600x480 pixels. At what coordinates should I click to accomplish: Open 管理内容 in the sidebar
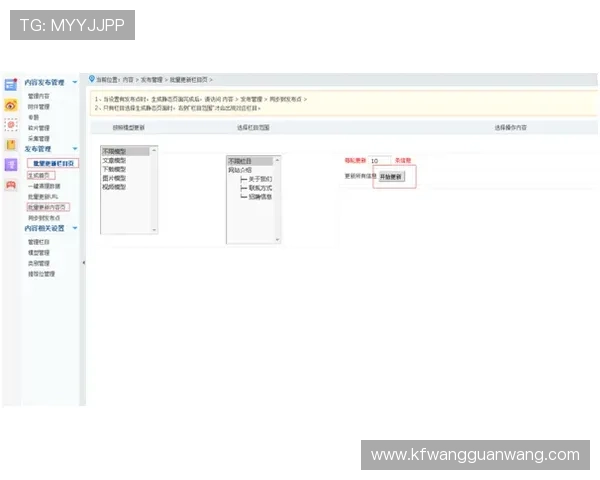[x=39, y=96]
